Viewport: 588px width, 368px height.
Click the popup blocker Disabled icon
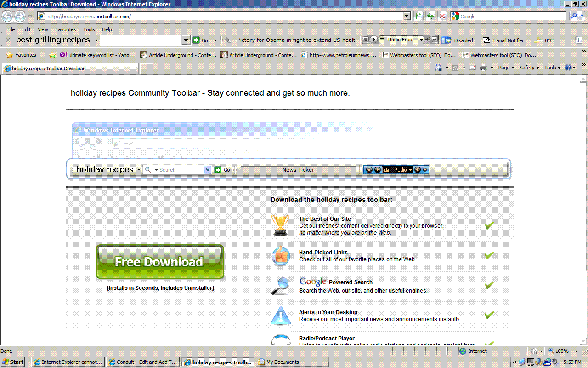point(447,40)
